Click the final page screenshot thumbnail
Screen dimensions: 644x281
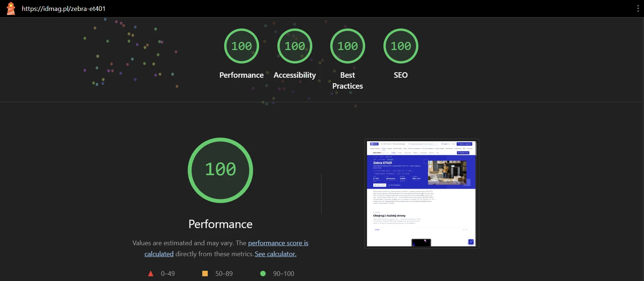point(422,194)
